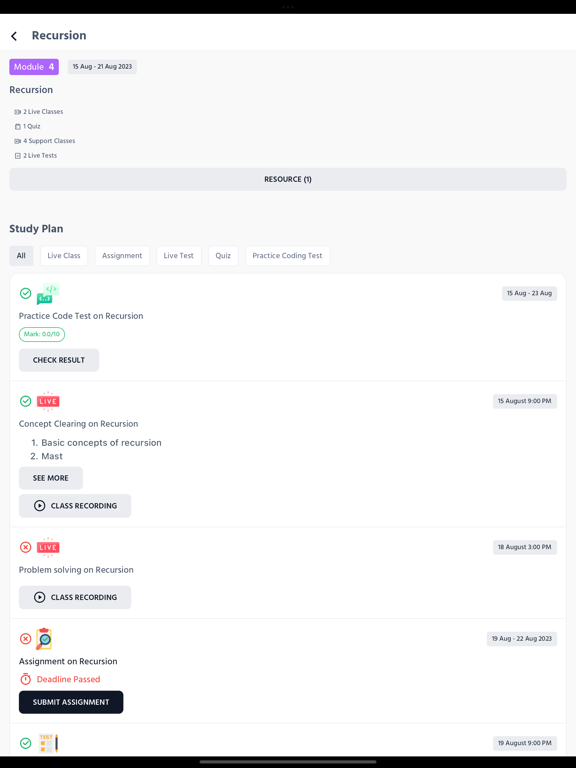The width and height of the screenshot is (576, 768).
Task: Click green check icon for Concept Clearing class
Action: pyautogui.click(x=25, y=401)
